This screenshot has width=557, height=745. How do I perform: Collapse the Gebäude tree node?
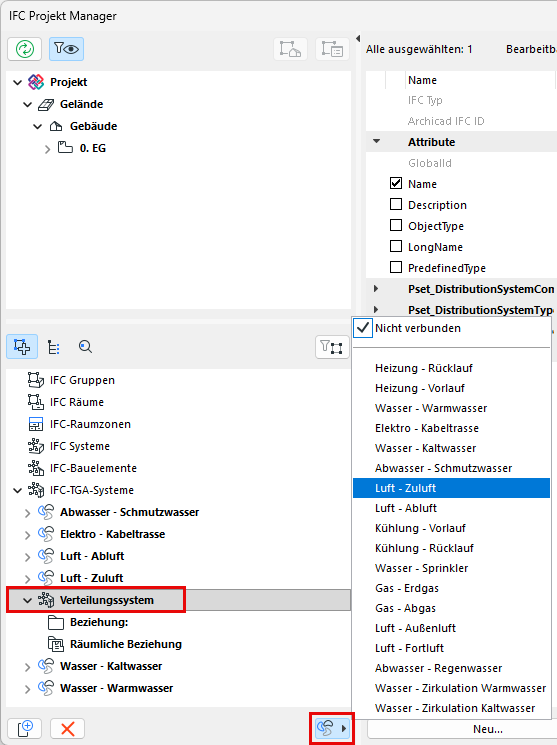[x=38, y=126]
